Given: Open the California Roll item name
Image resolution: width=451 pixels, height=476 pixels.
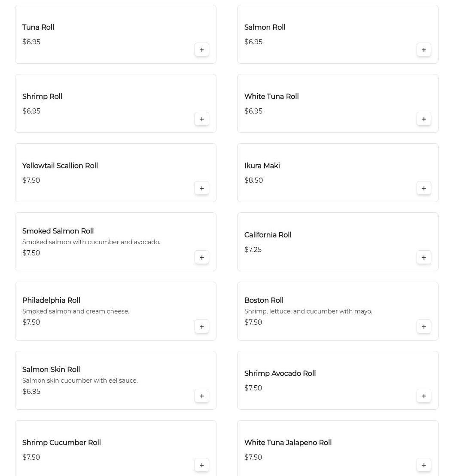Looking at the screenshot, I should click(268, 235).
